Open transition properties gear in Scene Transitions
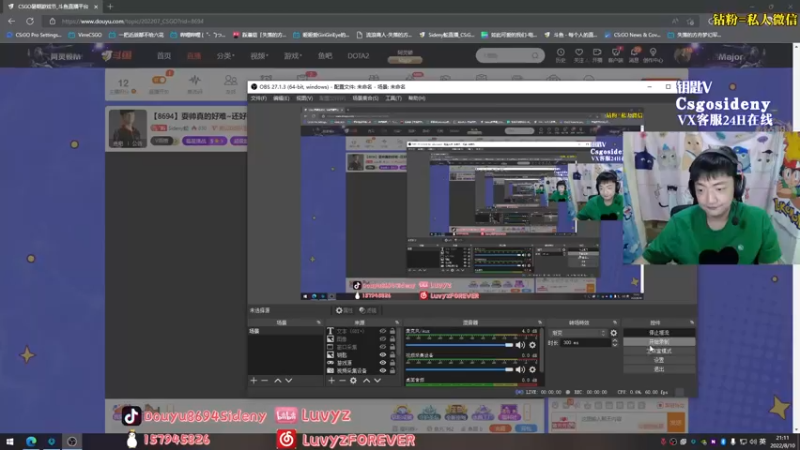 [x=614, y=333]
